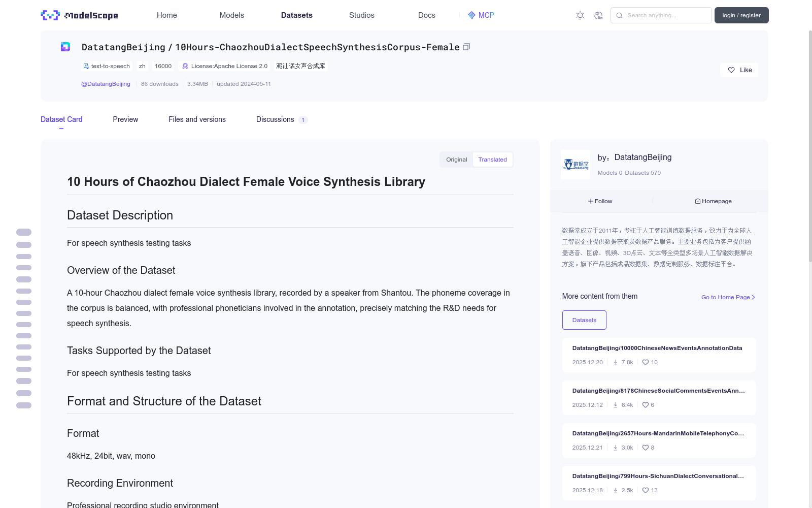Open the Files and versions tab
This screenshot has height=508, width=812.
click(x=197, y=119)
